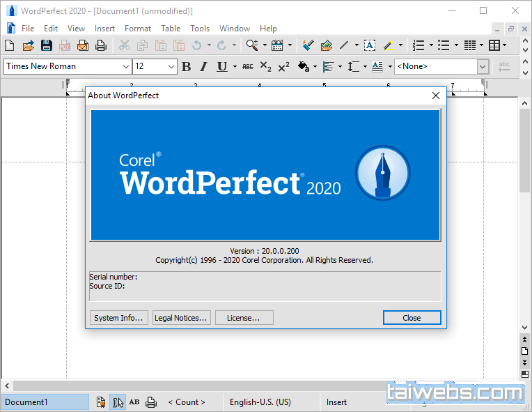The image size is (532, 412).
Task: Click the License... button
Action: click(244, 318)
